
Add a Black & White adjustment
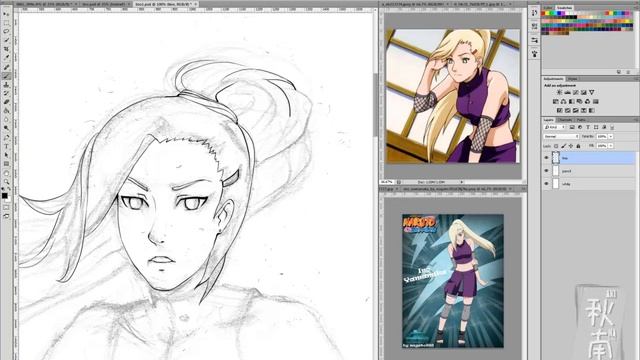pos(572,101)
